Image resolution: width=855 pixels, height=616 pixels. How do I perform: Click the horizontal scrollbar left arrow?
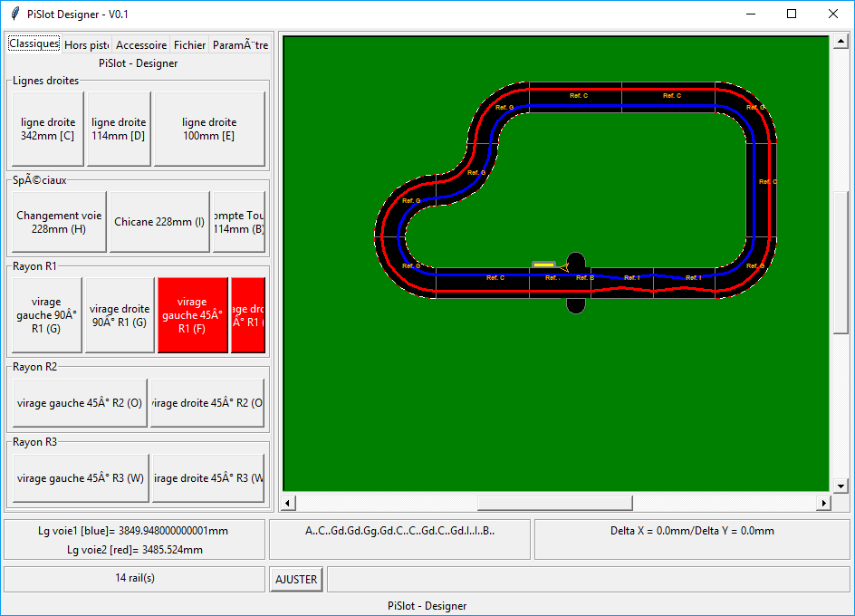coord(289,503)
